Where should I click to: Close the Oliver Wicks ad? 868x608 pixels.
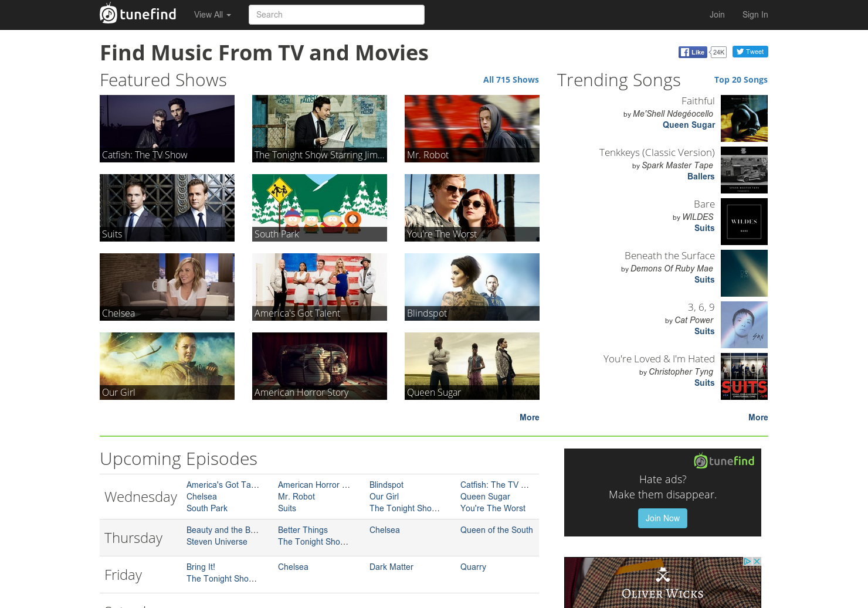(757, 561)
